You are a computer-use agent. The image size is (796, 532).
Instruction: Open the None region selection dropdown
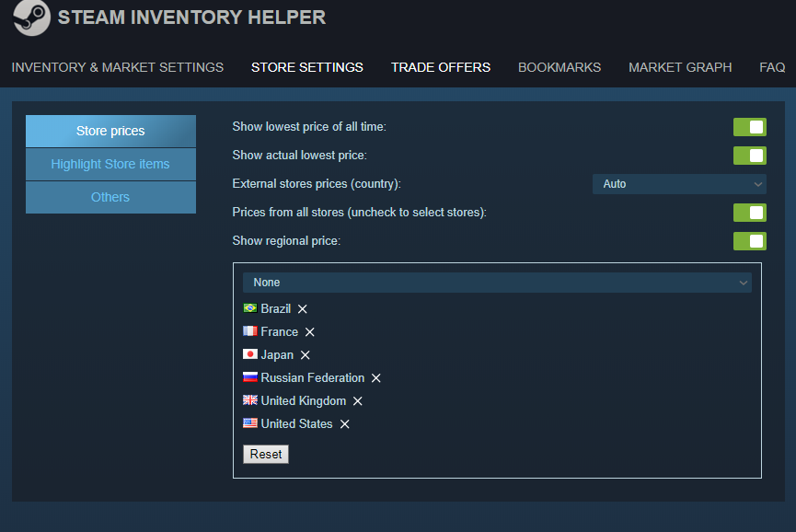click(x=497, y=283)
